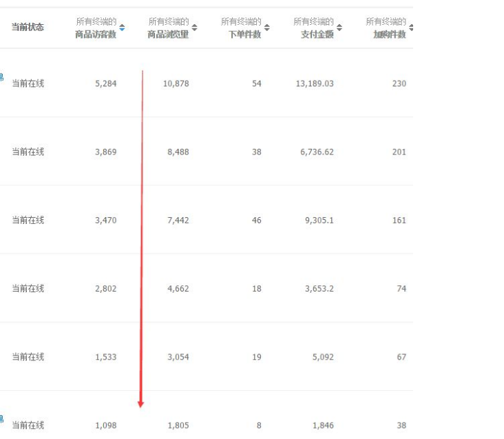Click the 商品浏览量 header text
Viewport: 504px width, 439px height.
click(168, 34)
